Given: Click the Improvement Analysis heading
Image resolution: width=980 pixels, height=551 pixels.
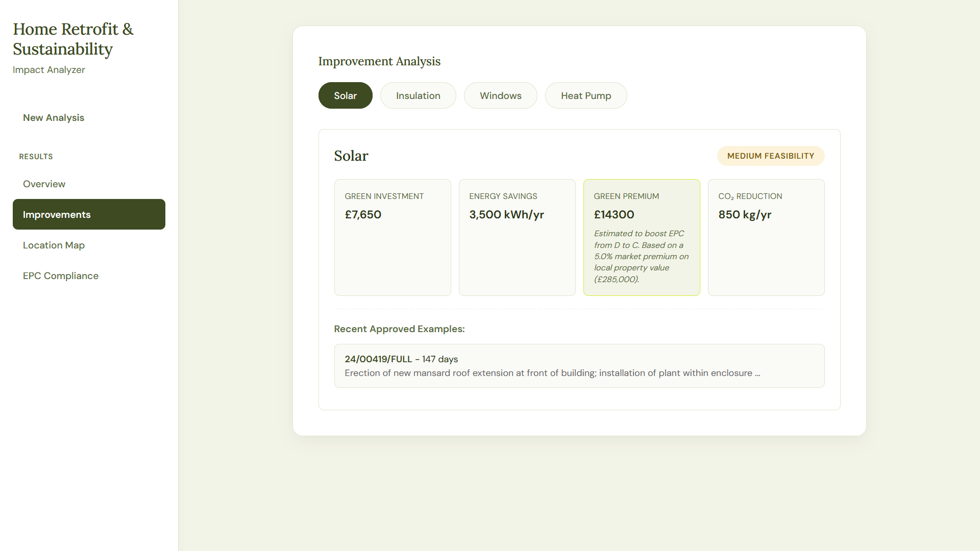Looking at the screenshot, I should 379,61.
